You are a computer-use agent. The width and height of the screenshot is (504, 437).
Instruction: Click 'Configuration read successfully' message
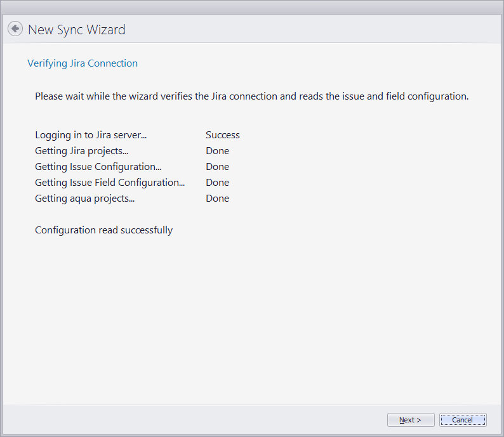coord(103,230)
